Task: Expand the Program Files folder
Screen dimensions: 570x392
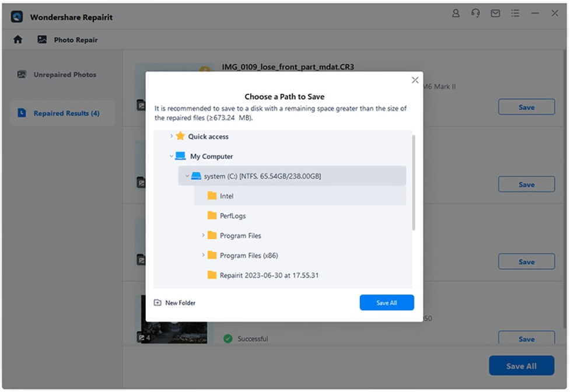Action: pyautogui.click(x=203, y=236)
